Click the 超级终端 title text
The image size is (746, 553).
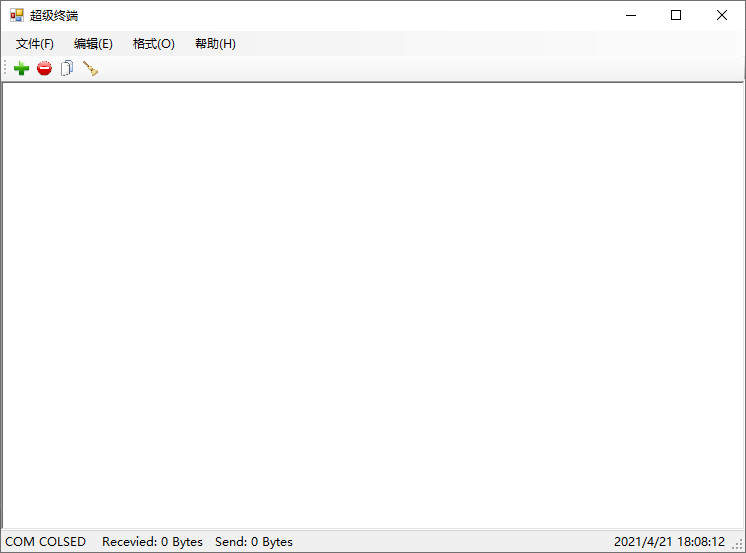[54, 15]
